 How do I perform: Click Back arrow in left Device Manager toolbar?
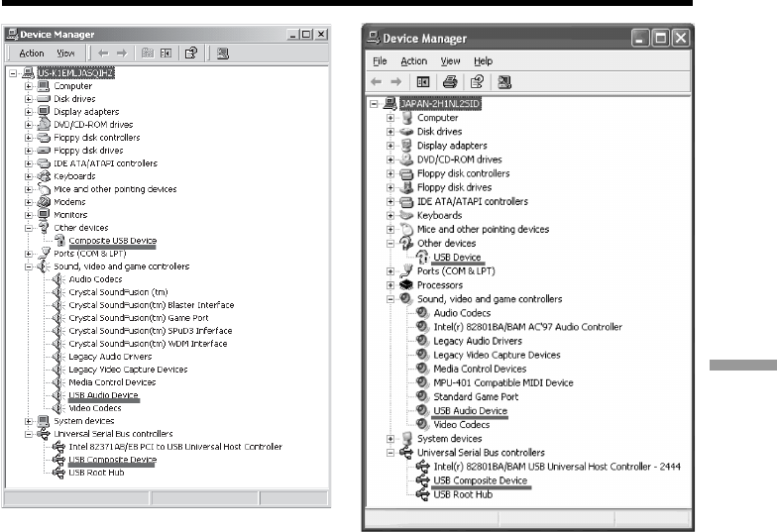pos(103,53)
